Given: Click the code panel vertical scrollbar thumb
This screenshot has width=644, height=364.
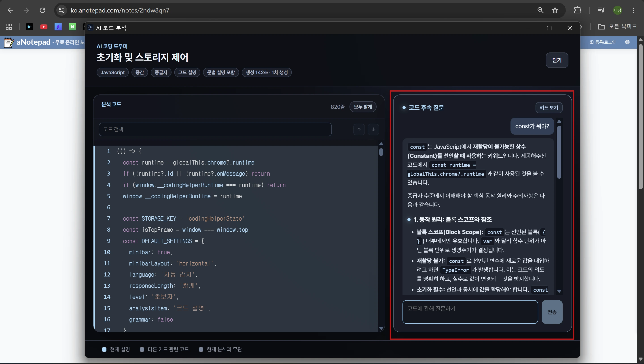Looking at the screenshot, I should point(381,152).
